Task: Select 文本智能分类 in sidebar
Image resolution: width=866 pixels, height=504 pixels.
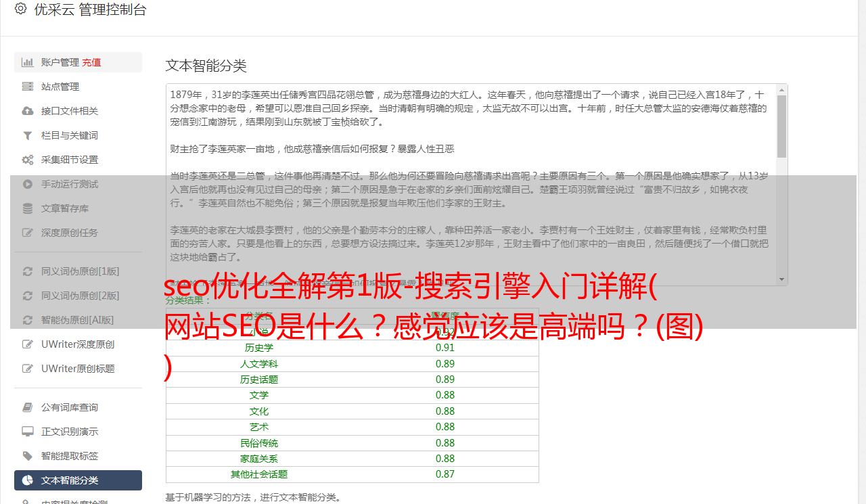Action: point(78,480)
